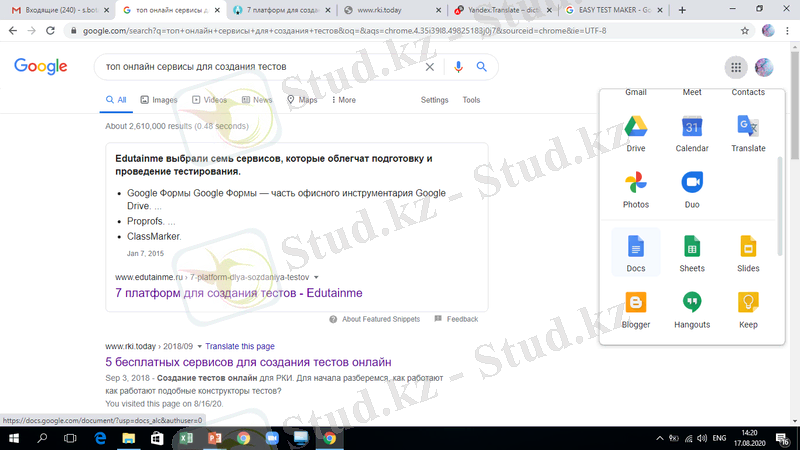
Task: Open the Edutainme 7 платформ result
Action: pyautogui.click(x=239, y=293)
